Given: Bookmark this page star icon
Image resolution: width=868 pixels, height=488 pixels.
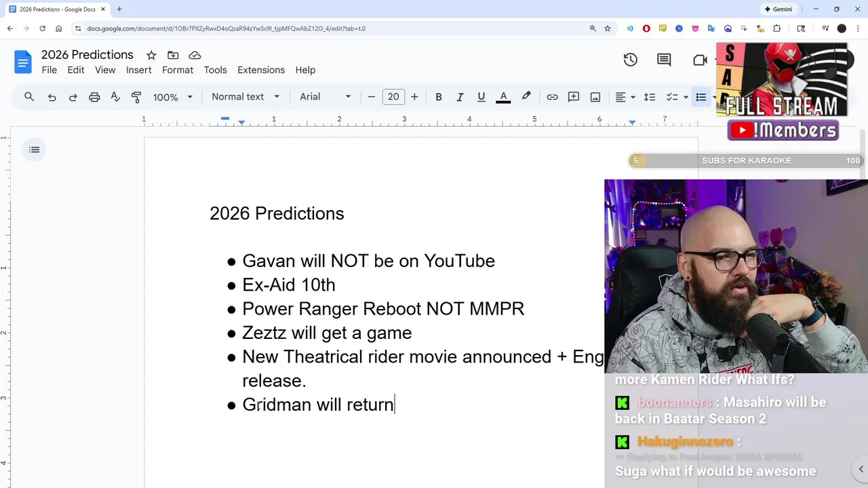Looking at the screenshot, I should (x=608, y=28).
